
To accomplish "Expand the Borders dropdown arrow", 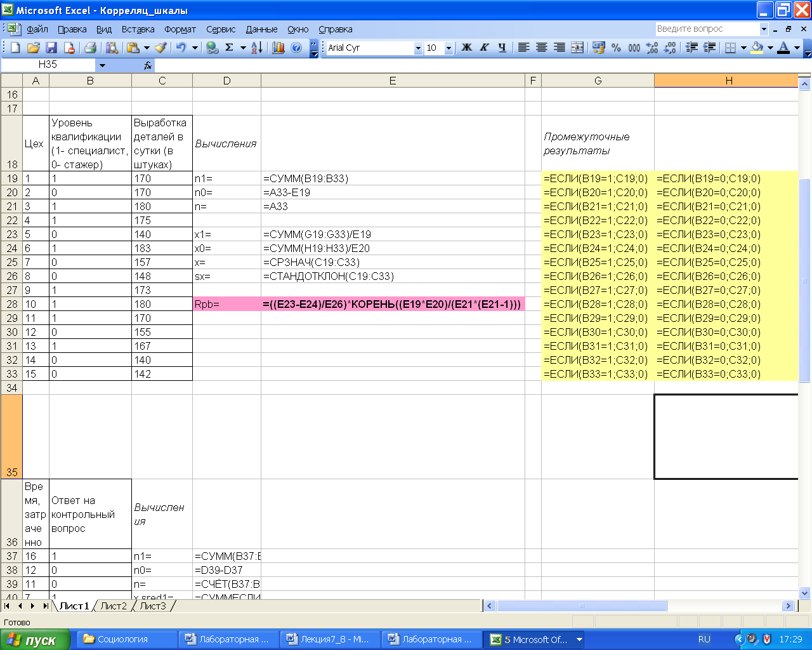I will tap(743, 48).
